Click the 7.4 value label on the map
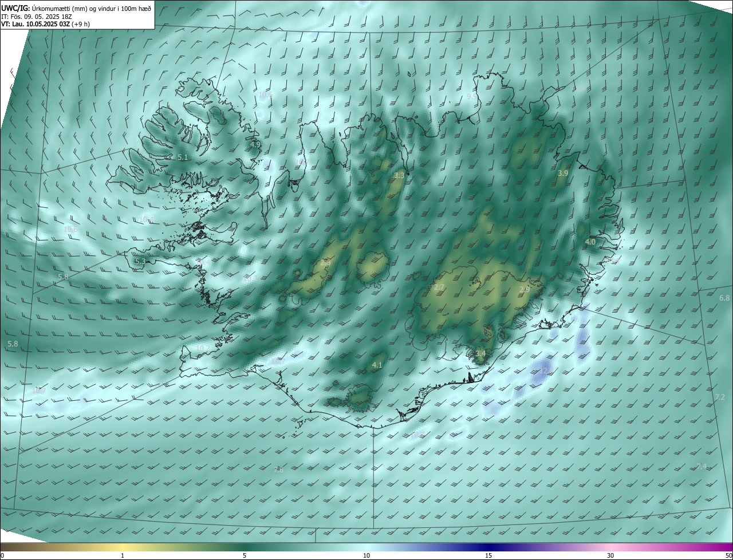Screen dimensions: 733x560 click(702, 467)
